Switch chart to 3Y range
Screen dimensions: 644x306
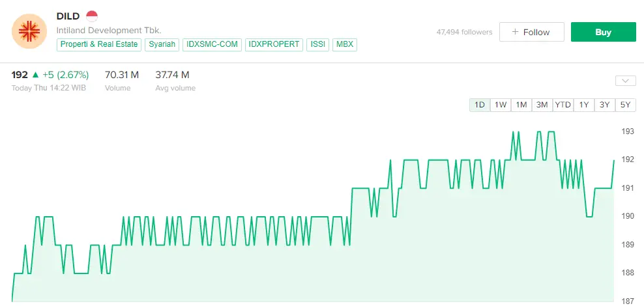coord(605,105)
